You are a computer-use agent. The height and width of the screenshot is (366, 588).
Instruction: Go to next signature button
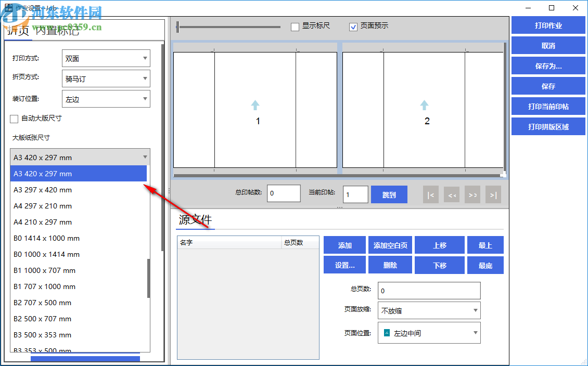point(472,195)
